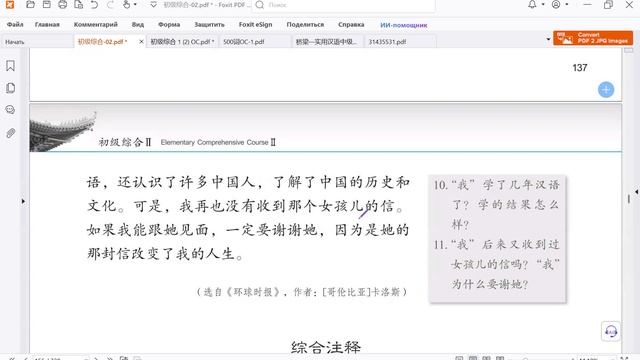Open the Foxit eSign tab
Viewport: 640px width, 360px height.
(x=256, y=24)
